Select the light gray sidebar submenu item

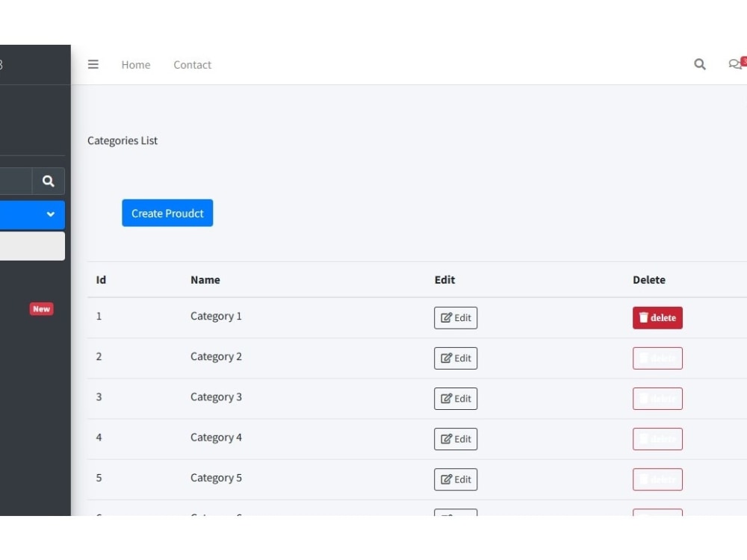[x=32, y=246]
